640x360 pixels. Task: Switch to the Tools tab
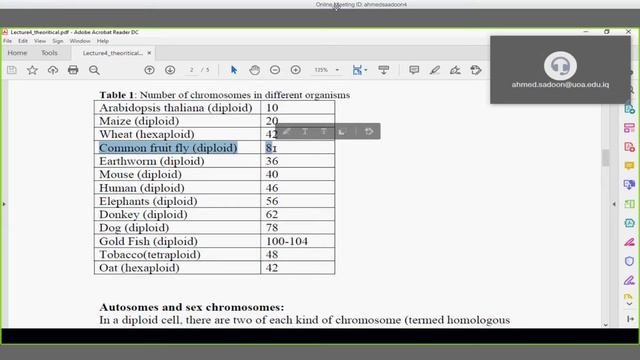49,53
